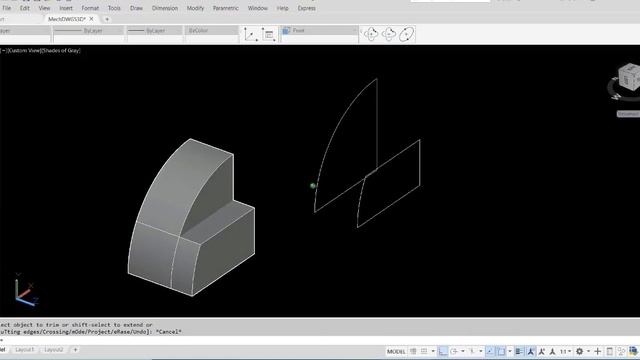Toggle polar tracking in status bar
Screen dimensions: 640x360
coord(454,351)
